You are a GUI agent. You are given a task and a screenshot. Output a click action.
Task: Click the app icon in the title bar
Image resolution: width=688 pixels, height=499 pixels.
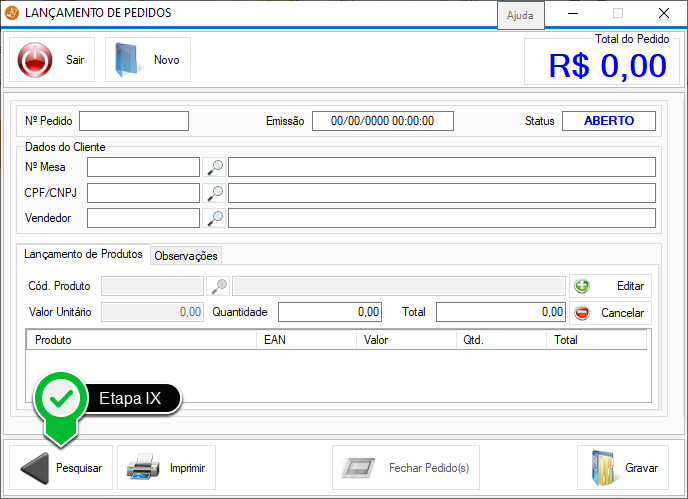pos(11,13)
